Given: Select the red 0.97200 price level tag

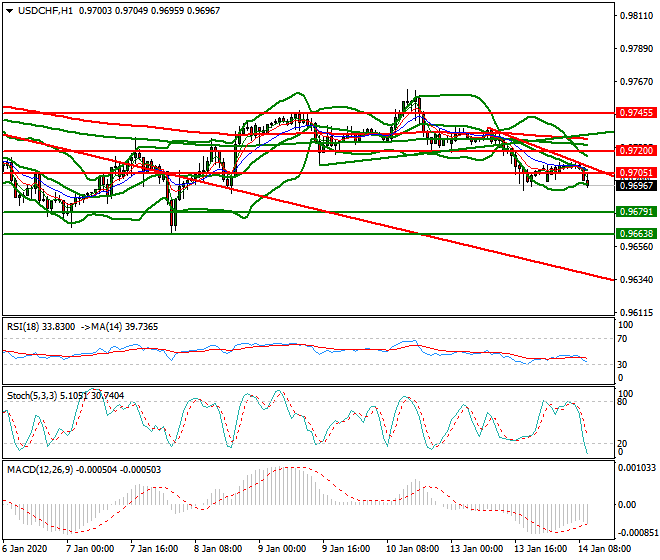Looking at the screenshot, I should pos(635,150).
